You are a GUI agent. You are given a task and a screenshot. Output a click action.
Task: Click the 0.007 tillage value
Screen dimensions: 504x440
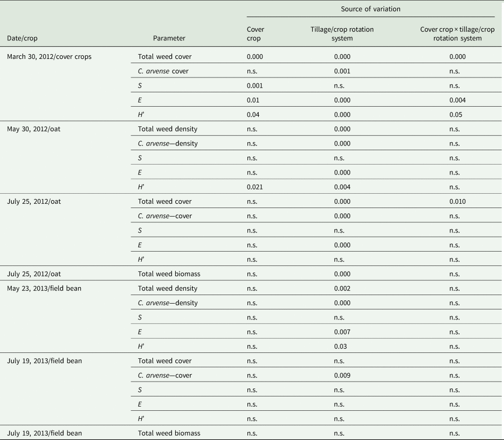(x=342, y=332)
